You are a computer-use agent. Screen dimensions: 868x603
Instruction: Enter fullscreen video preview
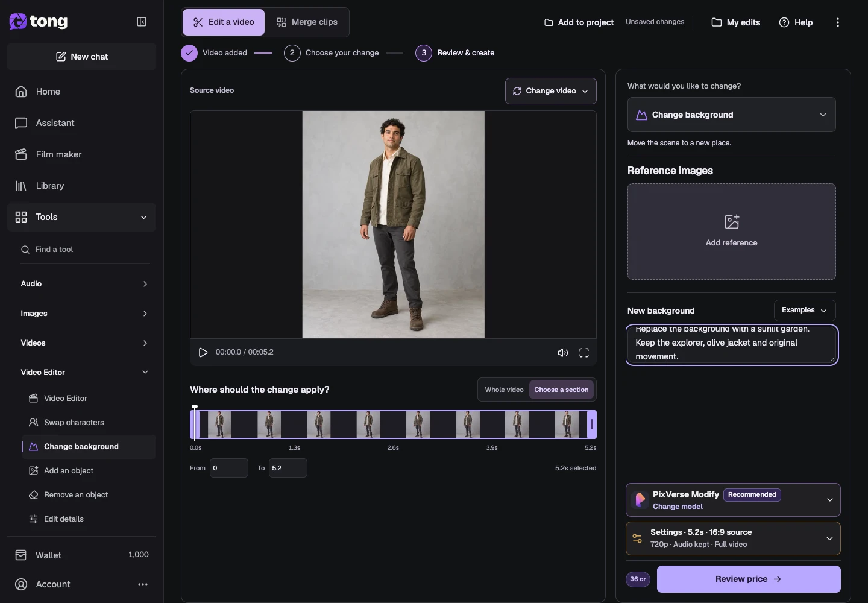tap(584, 353)
